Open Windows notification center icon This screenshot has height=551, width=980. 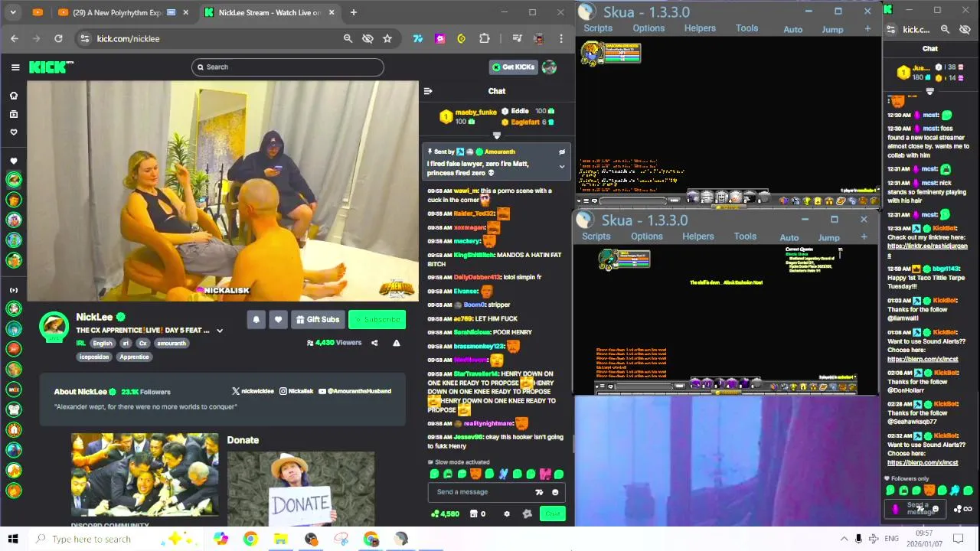pyautogui.click(x=959, y=539)
